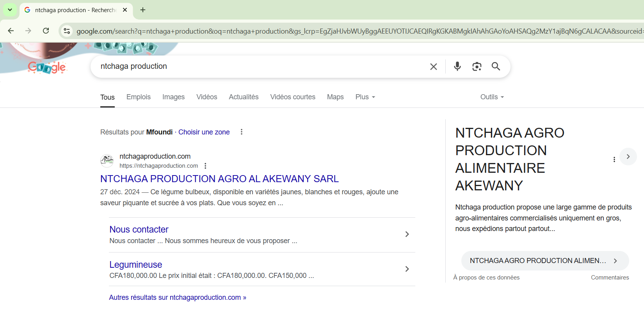Click the Legumineuse CFA180,000.00 price snippet
This screenshot has width=644, height=317.
pyautogui.click(x=212, y=276)
